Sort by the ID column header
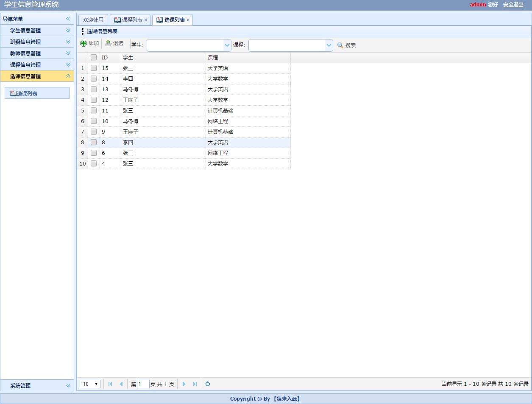This screenshot has width=532, height=404. tap(110, 57)
